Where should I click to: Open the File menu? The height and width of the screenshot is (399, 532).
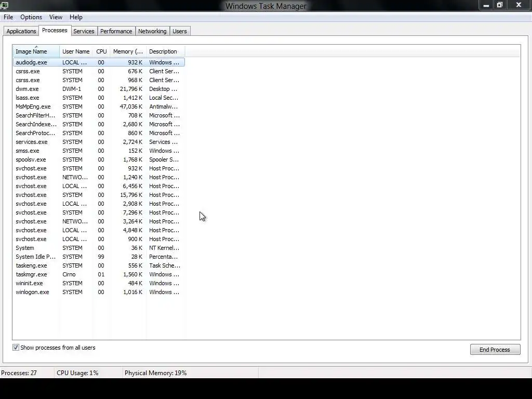point(8,17)
